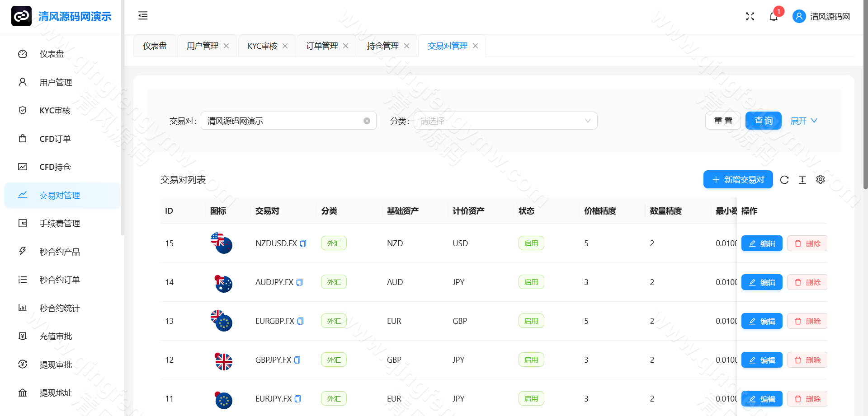This screenshot has height=416, width=868.
Task: Adjust table density with the density icon
Action: coord(802,179)
